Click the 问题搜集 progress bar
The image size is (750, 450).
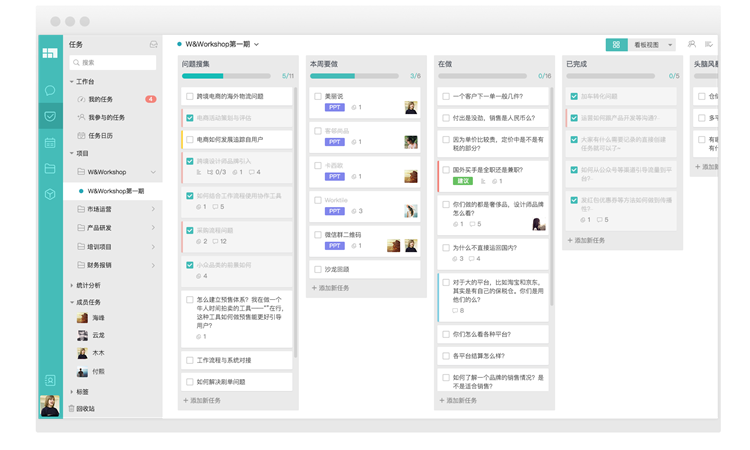click(x=226, y=76)
